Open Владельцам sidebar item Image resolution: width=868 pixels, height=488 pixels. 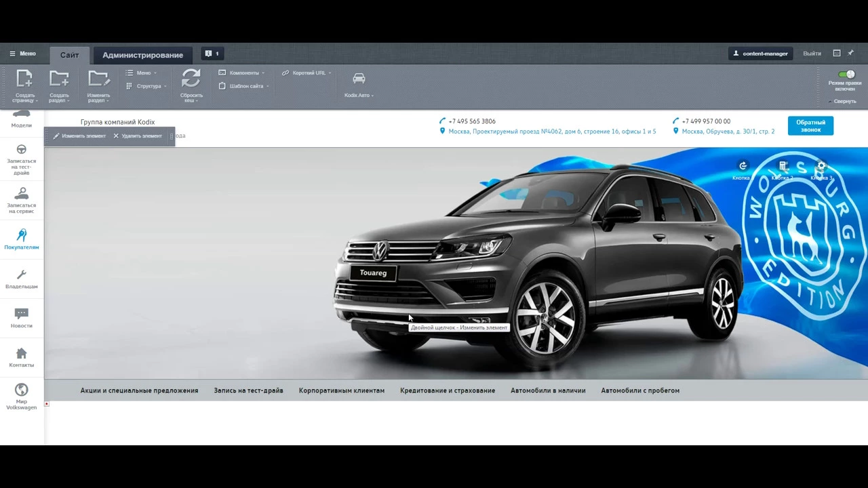point(21,279)
